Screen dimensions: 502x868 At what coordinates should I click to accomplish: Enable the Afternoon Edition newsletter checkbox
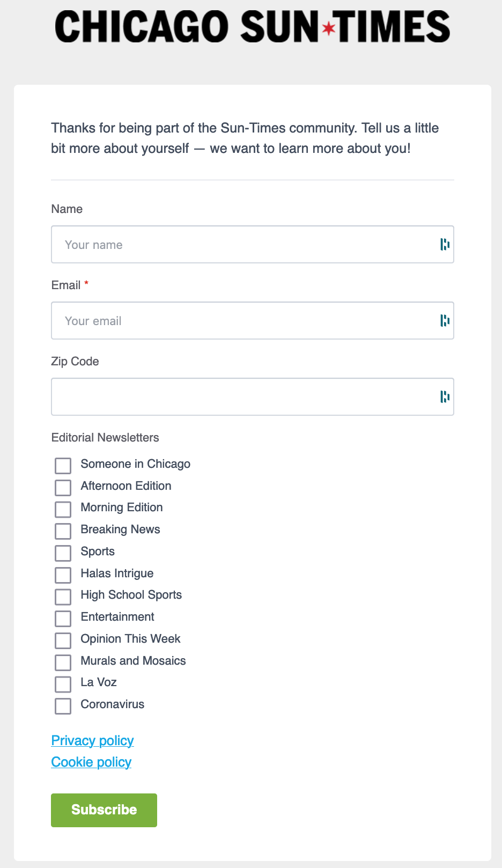[63, 488]
